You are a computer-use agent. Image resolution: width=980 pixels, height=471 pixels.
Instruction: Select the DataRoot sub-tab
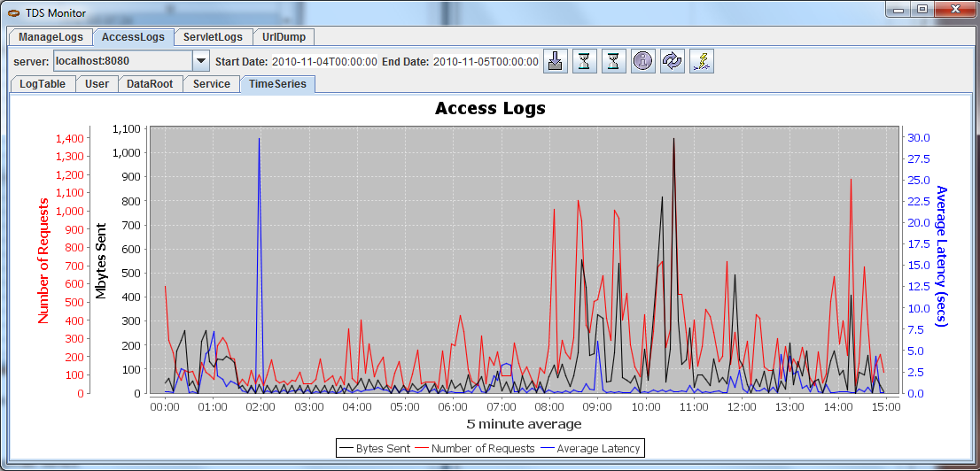click(150, 84)
